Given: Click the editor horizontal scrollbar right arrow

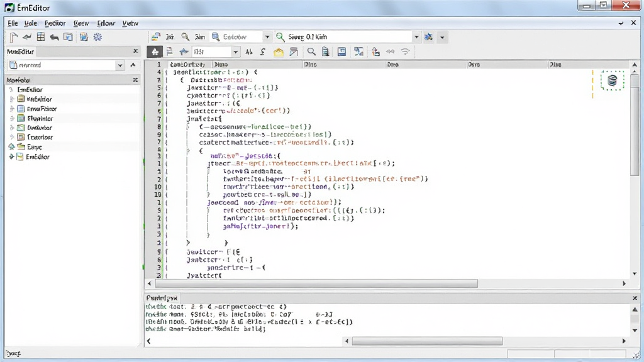Looking at the screenshot, I should 624,283.
